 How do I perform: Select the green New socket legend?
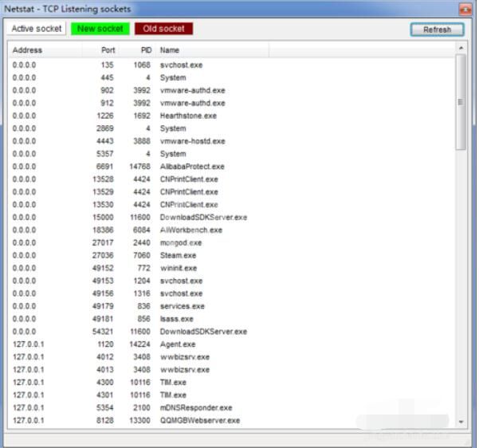pos(100,29)
